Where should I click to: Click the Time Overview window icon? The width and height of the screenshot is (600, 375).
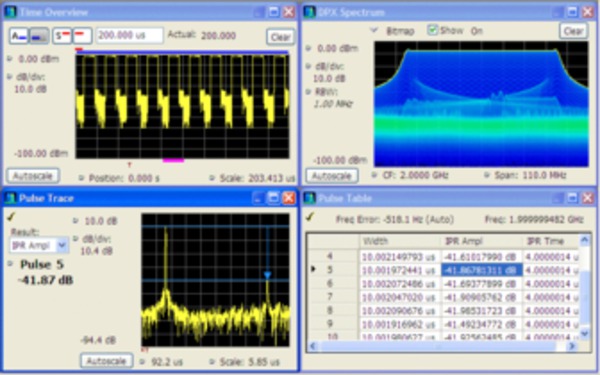pyautogui.click(x=10, y=12)
